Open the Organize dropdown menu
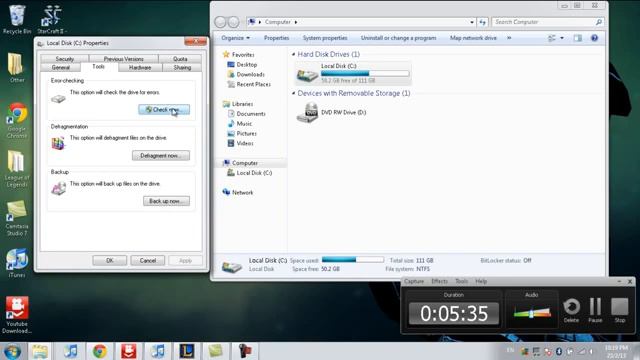 pos(236,38)
